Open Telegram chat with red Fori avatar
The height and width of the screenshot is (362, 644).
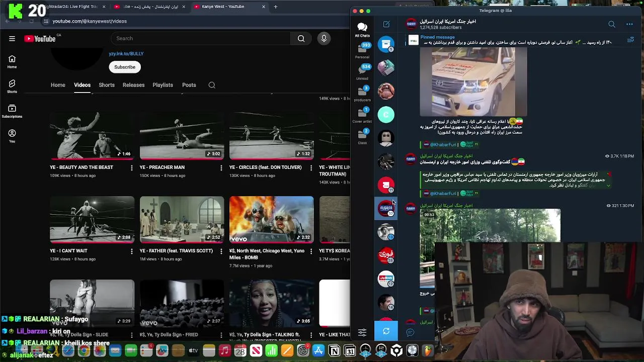tap(386, 255)
